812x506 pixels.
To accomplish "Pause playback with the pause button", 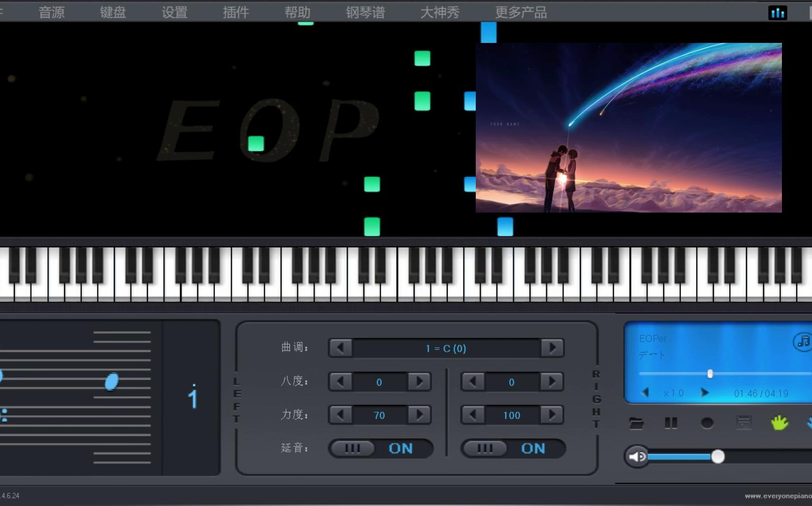I will click(x=671, y=423).
